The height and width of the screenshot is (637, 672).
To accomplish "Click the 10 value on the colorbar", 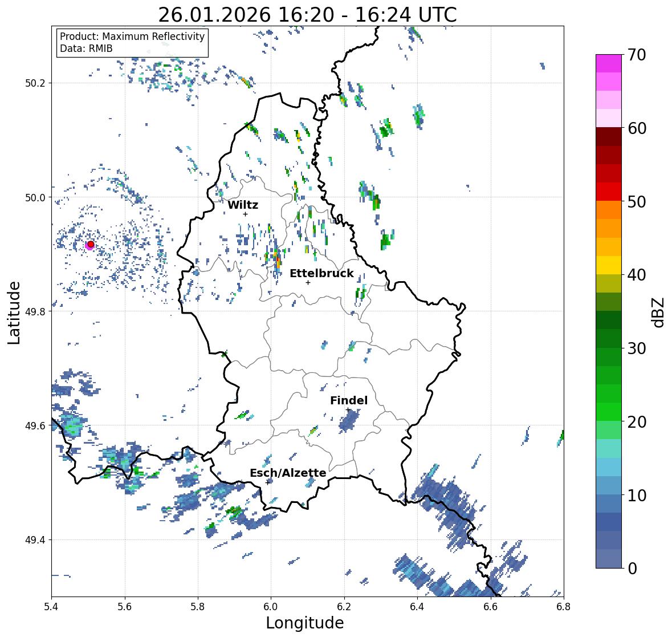I will [637, 495].
